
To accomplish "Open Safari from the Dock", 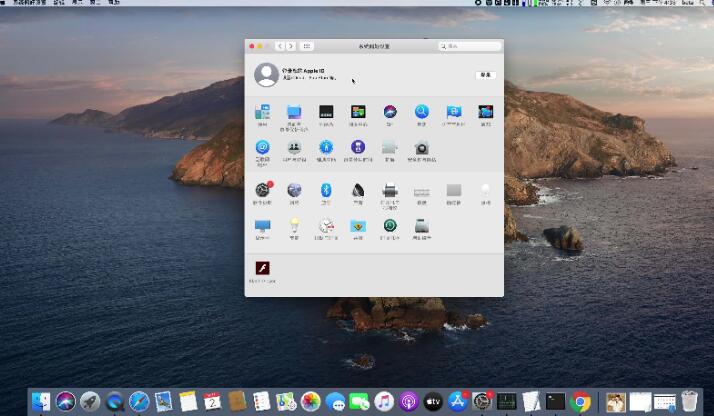I will (x=139, y=402).
